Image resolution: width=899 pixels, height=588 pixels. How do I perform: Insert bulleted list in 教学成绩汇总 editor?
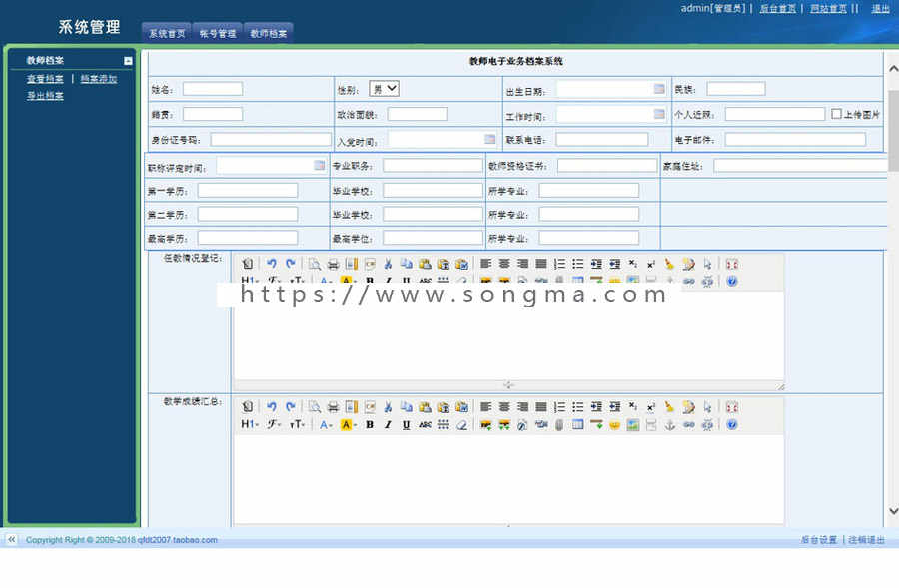pyautogui.click(x=578, y=407)
